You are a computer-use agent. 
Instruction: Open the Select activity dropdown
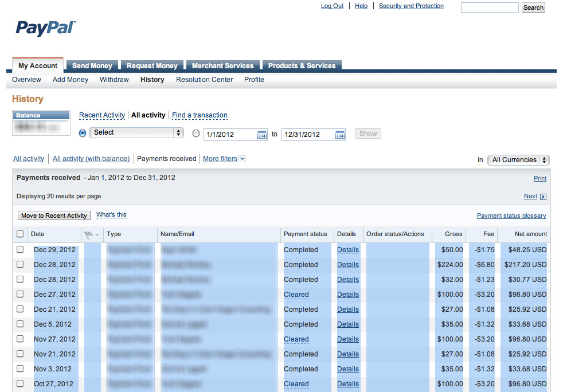click(136, 132)
